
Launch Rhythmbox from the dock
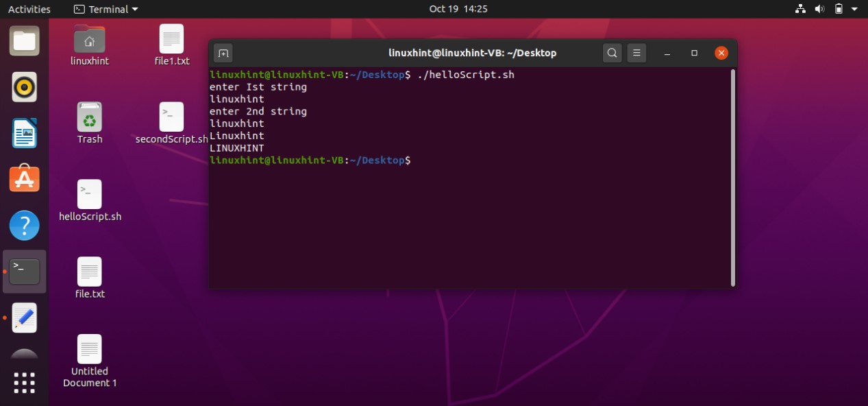tap(24, 87)
